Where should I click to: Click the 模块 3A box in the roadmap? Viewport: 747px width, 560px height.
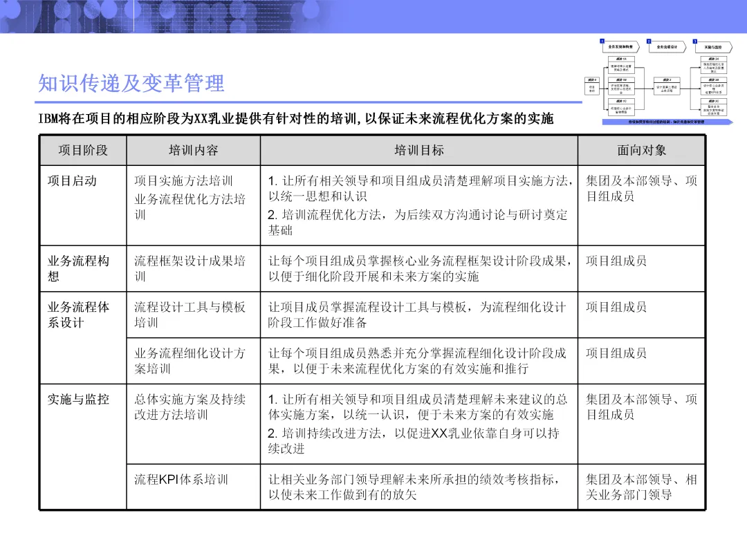point(713,65)
